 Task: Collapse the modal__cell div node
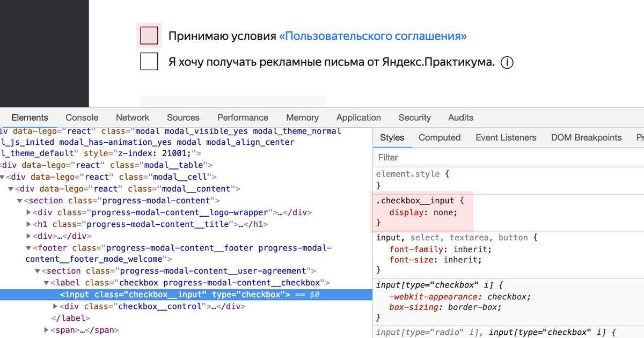coord(3,177)
